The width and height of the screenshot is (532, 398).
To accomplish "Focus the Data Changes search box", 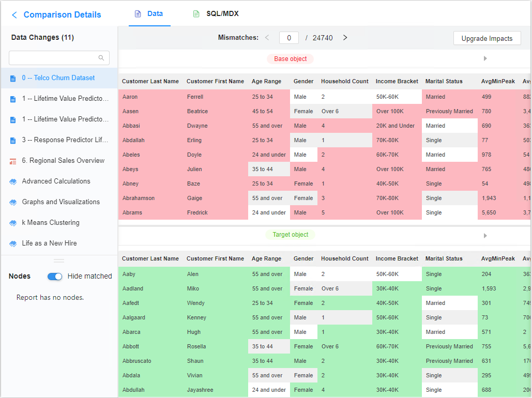I will coord(52,58).
